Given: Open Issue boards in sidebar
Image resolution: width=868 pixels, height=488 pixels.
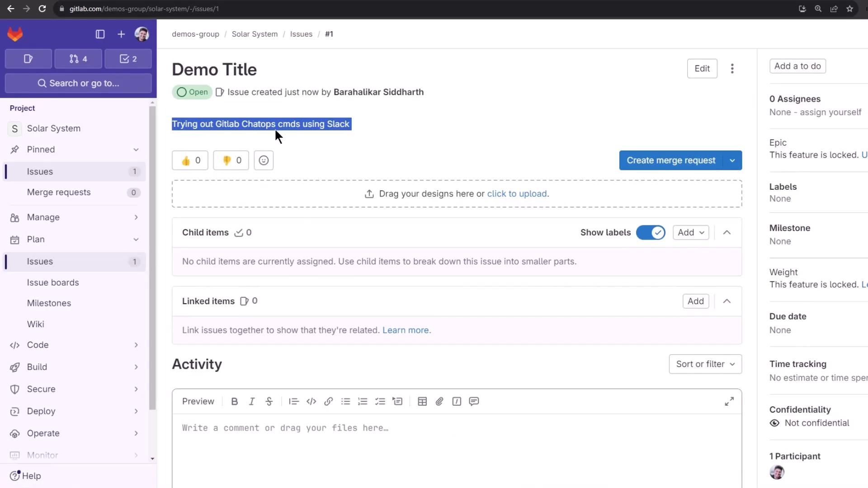Looking at the screenshot, I should (x=53, y=282).
